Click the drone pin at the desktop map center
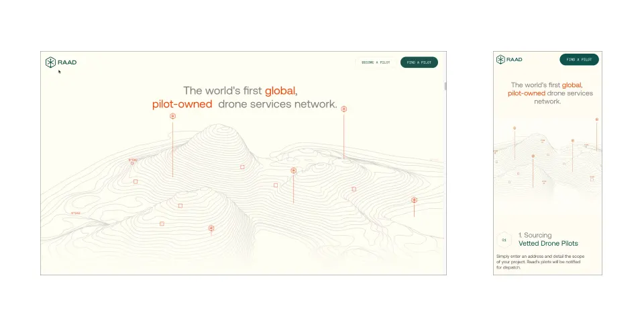This screenshot has width=644, height=325. pyautogui.click(x=293, y=171)
